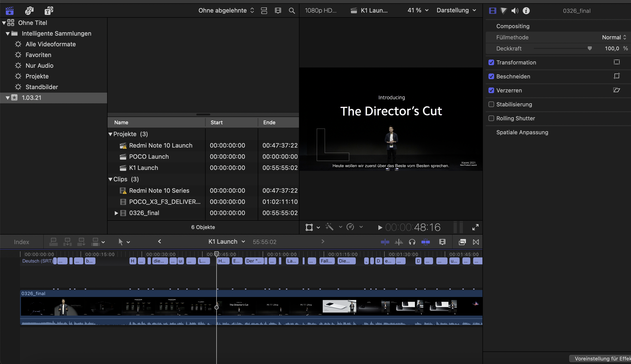Toggle the audio skimming icon
The height and width of the screenshot is (364, 631).
pyautogui.click(x=399, y=242)
